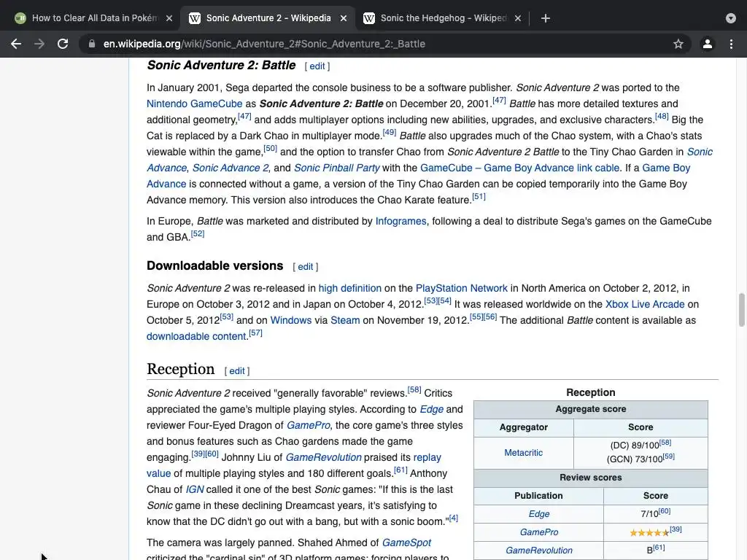Click the Sonic Adventure 2 tab favicon
The width and height of the screenshot is (747, 560).
(194, 18)
